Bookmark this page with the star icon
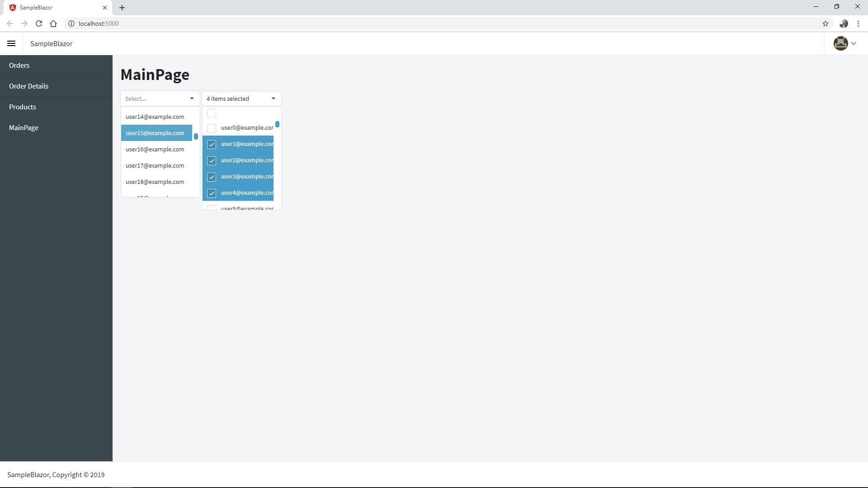 826,23
